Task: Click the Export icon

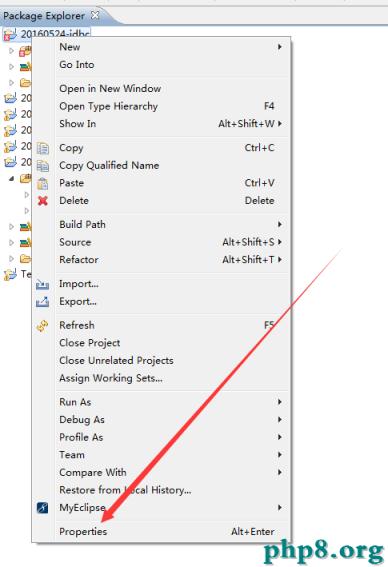Action: (x=42, y=302)
